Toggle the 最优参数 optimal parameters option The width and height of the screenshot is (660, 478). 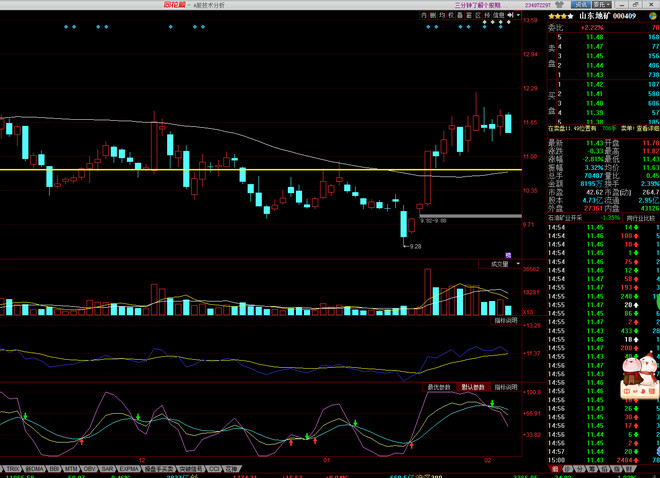(x=439, y=387)
